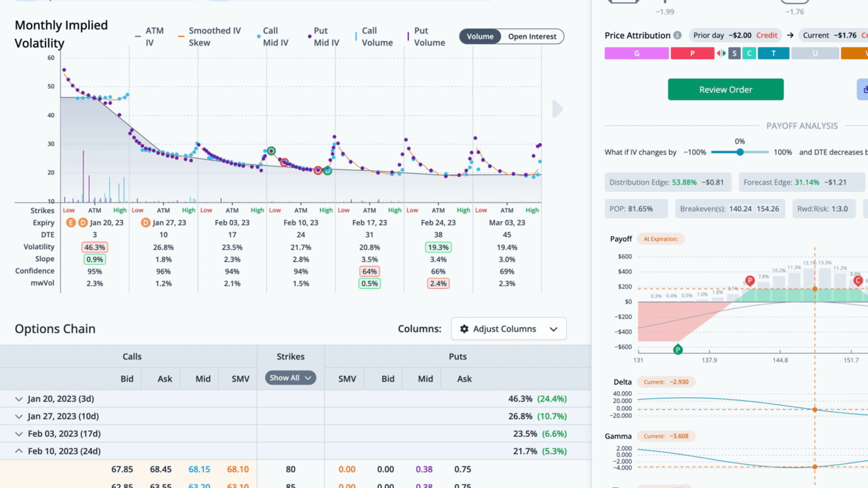The height and width of the screenshot is (488, 868).
Task: Select the Volume toggle option
Action: (480, 36)
